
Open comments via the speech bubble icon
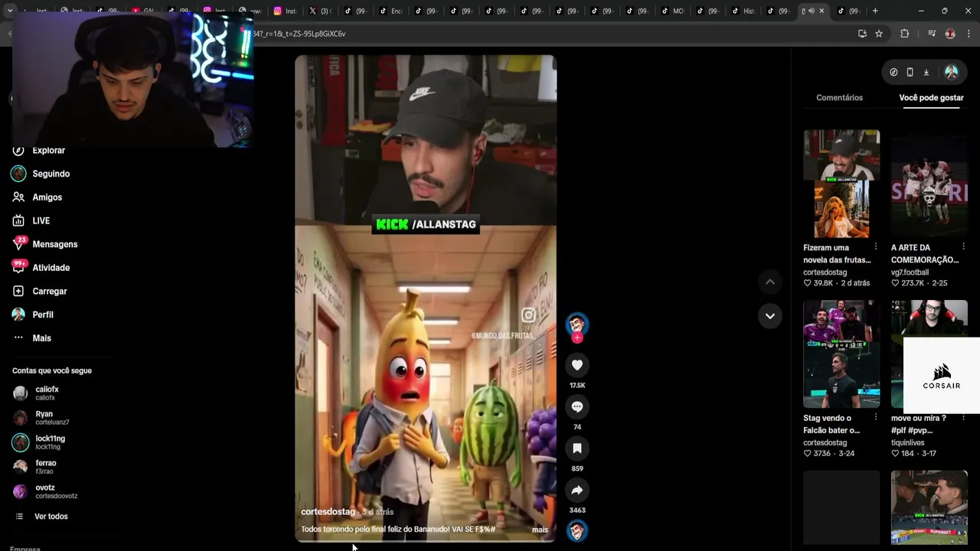[577, 406]
